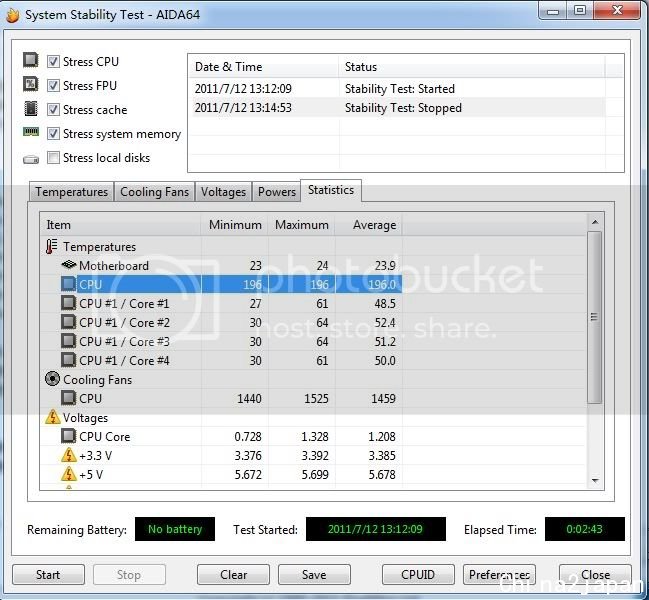Click the Status log column header
The width and height of the screenshot is (649, 600).
point(472,67)
